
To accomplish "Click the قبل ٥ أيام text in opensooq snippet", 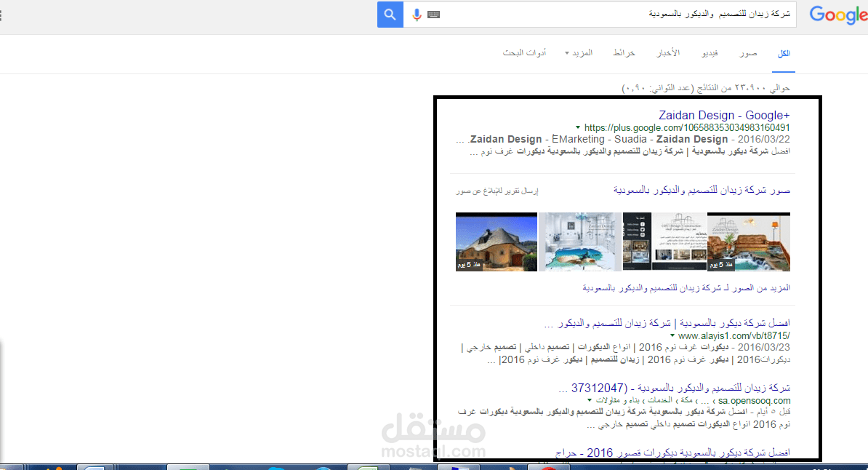I will (x=772, y=412).
